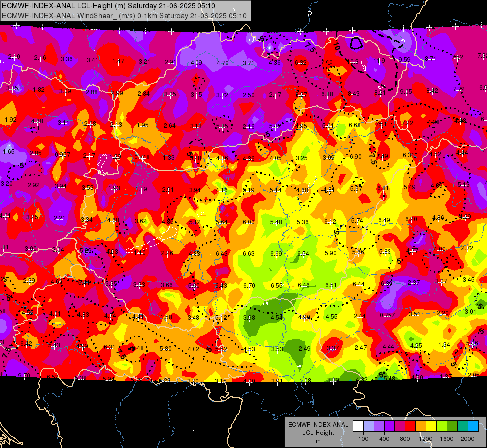
Task: Click the wind shear value 10.3
Action: click(x=353, y=62)
